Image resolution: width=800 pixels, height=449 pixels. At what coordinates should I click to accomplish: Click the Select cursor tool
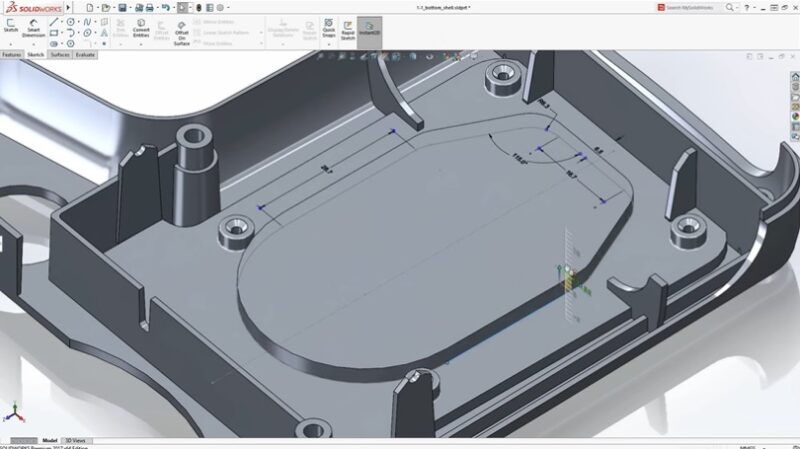[x=182, y=8]
